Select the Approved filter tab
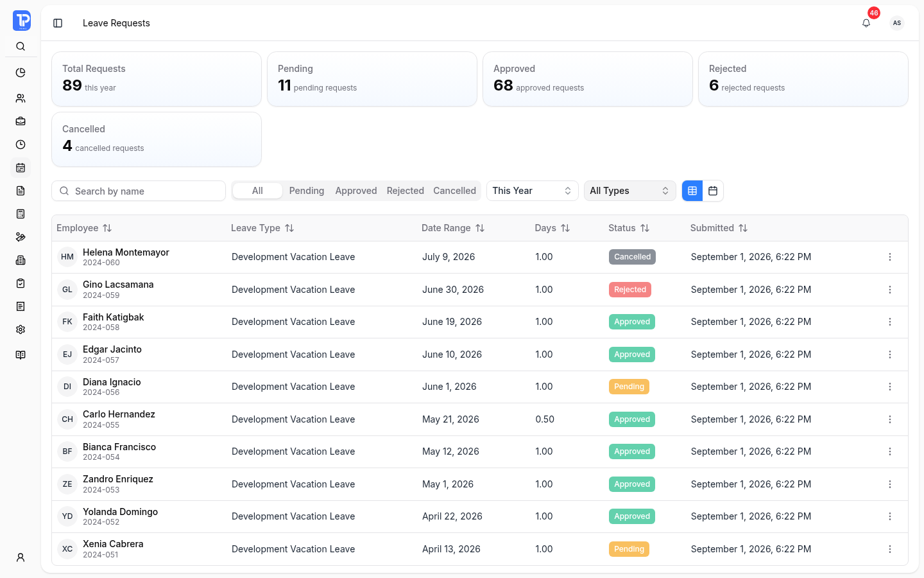 356,191
